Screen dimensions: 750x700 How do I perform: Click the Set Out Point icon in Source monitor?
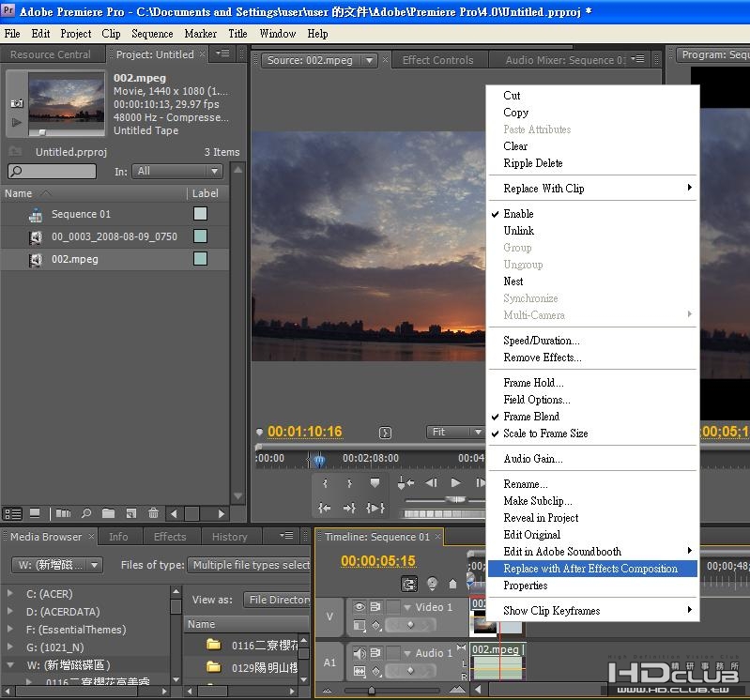[x=349, y=483]
